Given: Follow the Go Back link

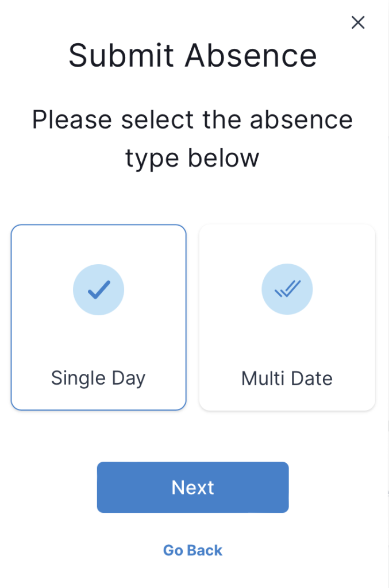Looking at the screenshot, I should click(192, 550).
